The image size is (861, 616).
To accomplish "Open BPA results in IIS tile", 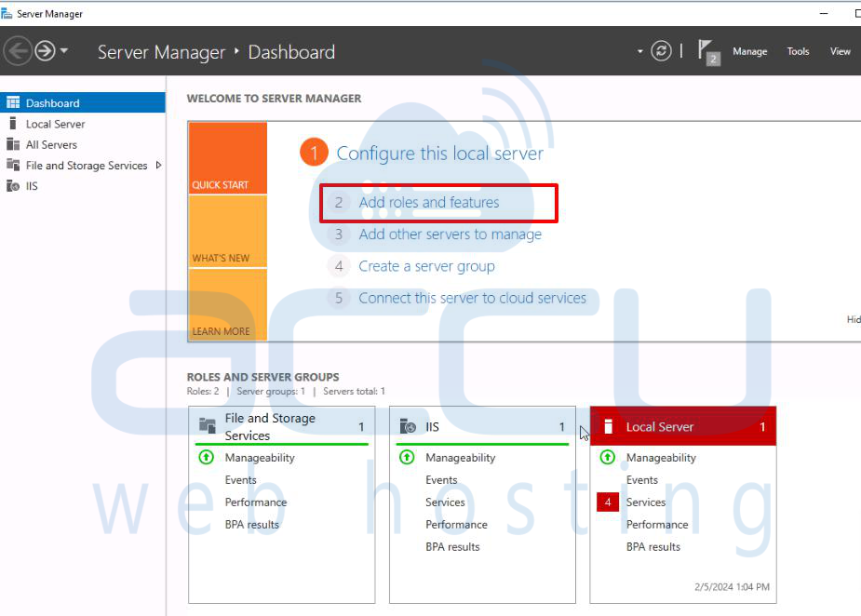I will pyautogui.click(x=452, y=547).
